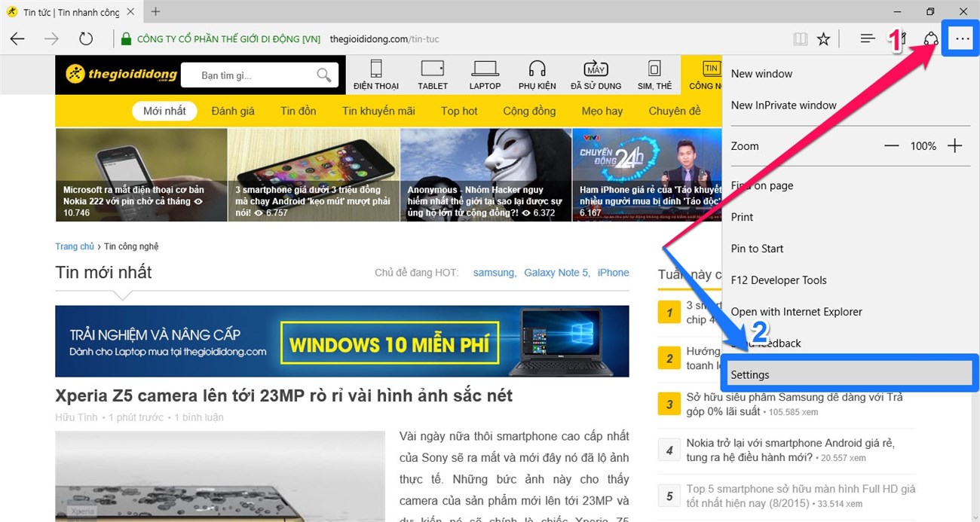Image resolution: width=980 pixels, height=522 pixels.
Task: Click Tin công nghệ breadcrumb
Action: pos(131,246)
